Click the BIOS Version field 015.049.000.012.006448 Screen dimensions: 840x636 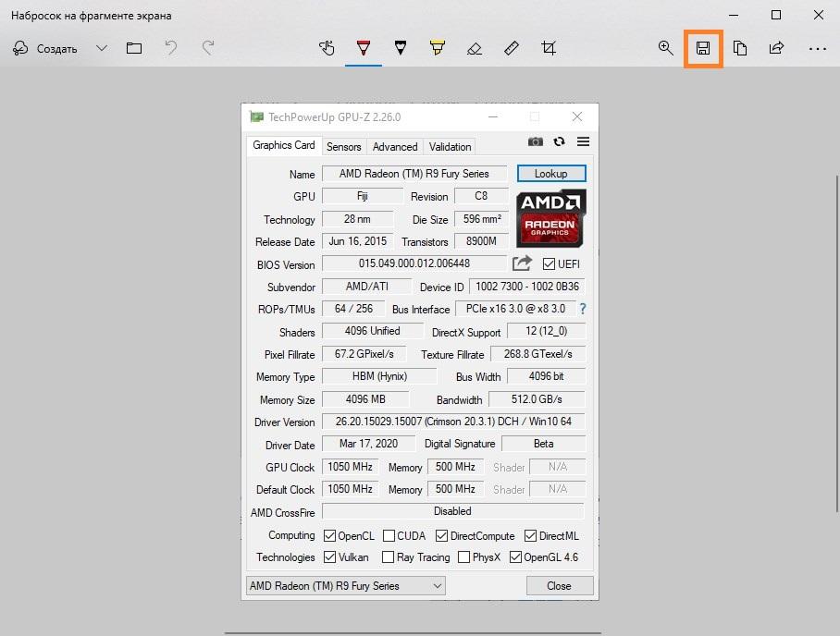tap(414, 263)
